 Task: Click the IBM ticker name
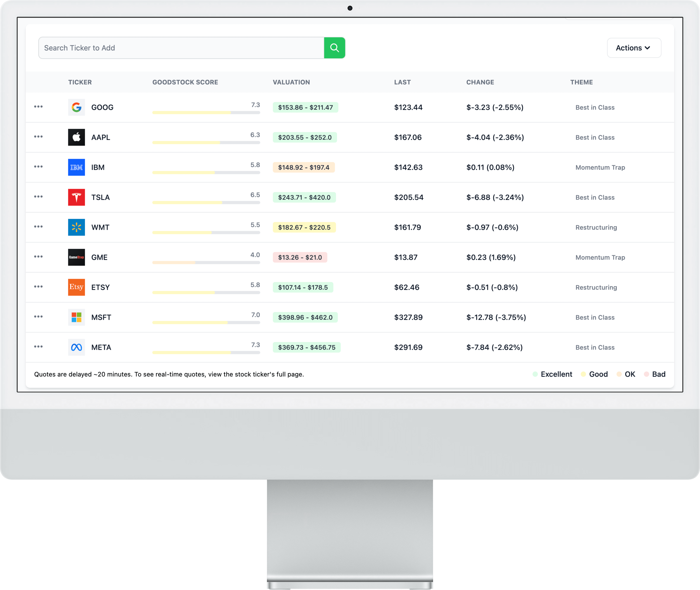coord(98,168)
